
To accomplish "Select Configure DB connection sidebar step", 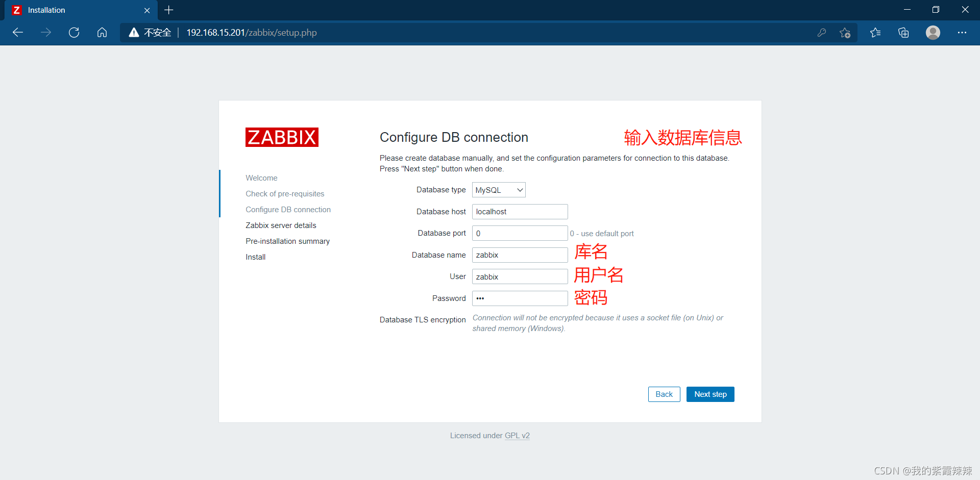I will point(288,210).
